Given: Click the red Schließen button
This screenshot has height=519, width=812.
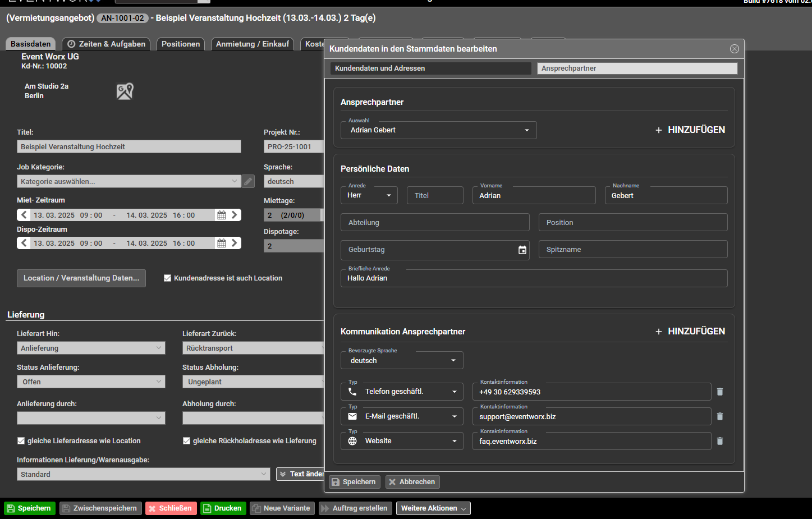Looking at the screenshot, I should click(x=171, y=508).
